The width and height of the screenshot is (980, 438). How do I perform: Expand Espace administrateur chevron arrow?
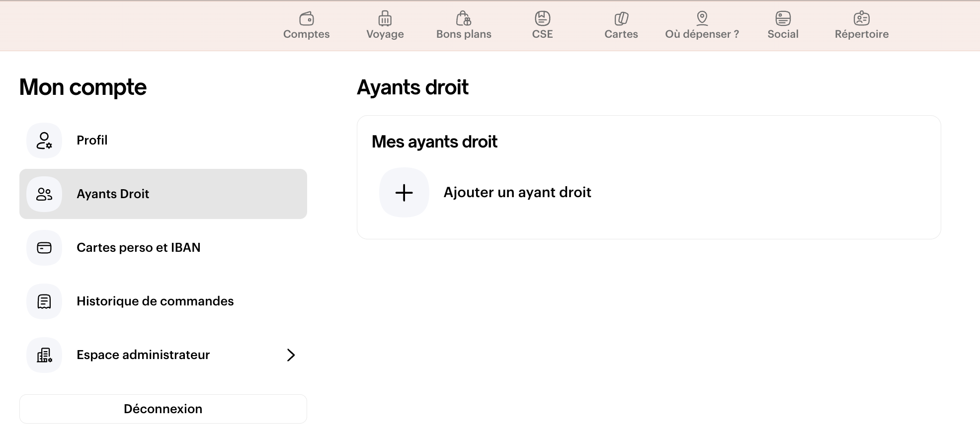tap(291, 355)
